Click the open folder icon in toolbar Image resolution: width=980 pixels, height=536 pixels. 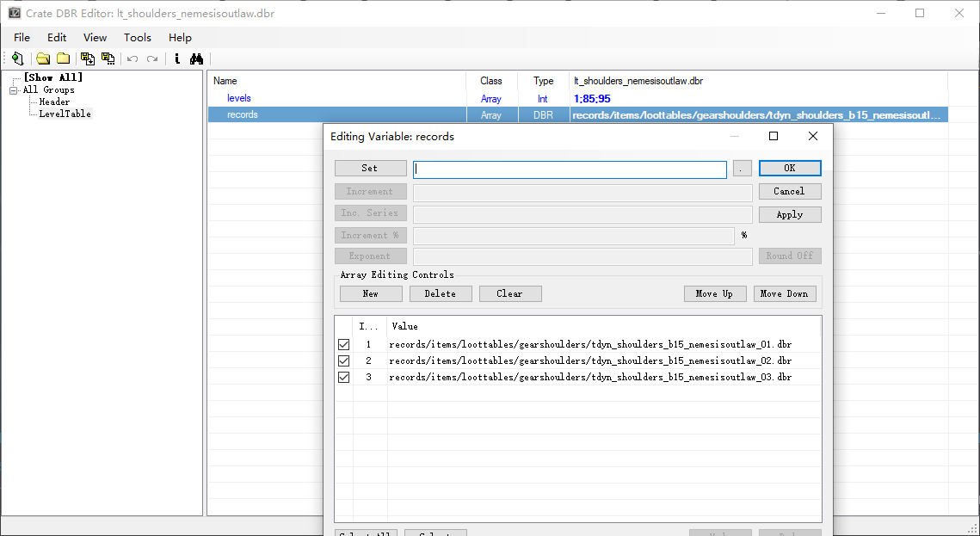[x=42, y=59]
